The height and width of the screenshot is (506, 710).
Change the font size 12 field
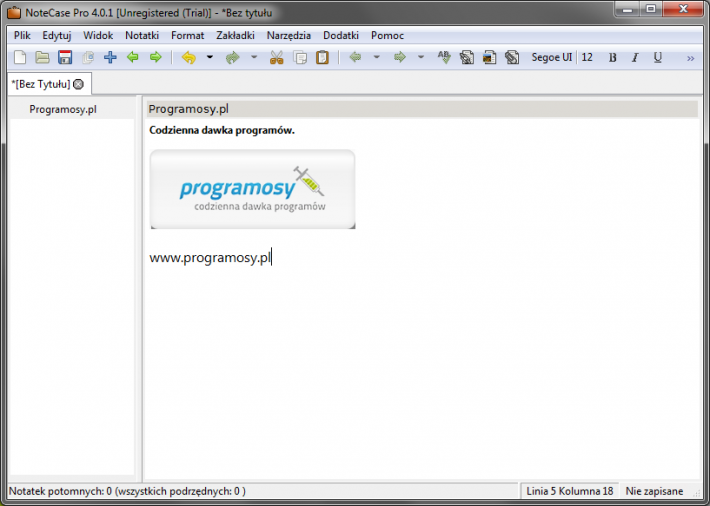pos(587,58)
